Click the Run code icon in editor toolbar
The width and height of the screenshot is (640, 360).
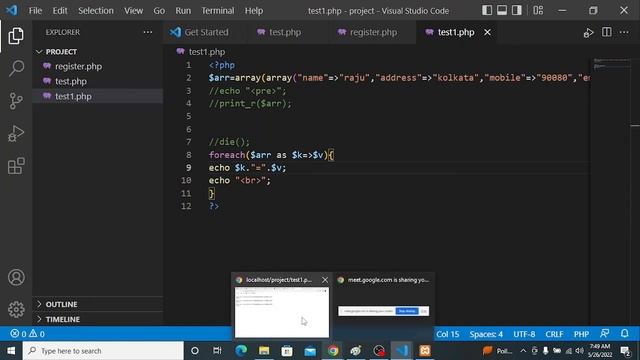coord(588,33)
